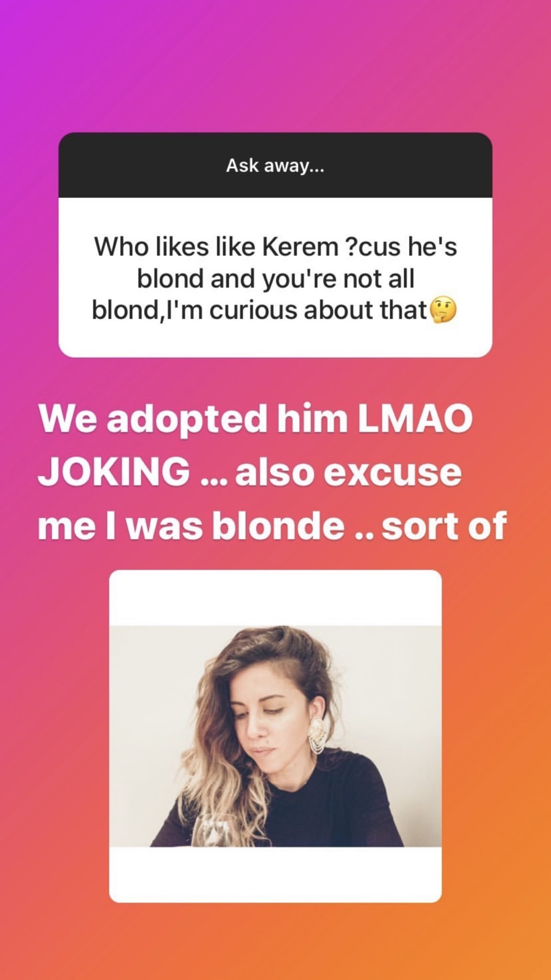Screen dimensions: 551x980
Task: Tap the thinking face emoji
Action: pyautogui.click(x=443, y=311)
